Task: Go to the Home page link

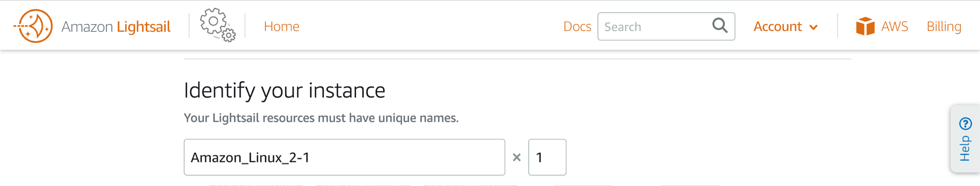Action: (x=281, y=27)
